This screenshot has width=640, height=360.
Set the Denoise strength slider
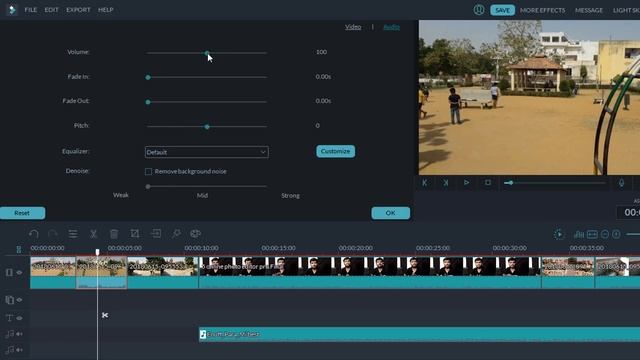207,187
